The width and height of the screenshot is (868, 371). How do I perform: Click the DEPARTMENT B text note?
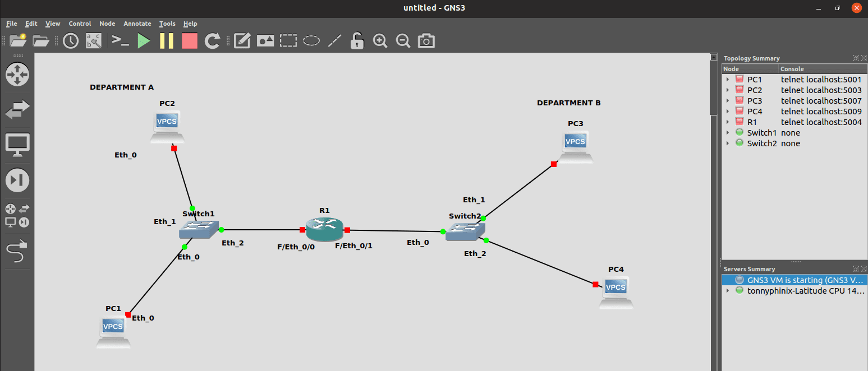569,103
